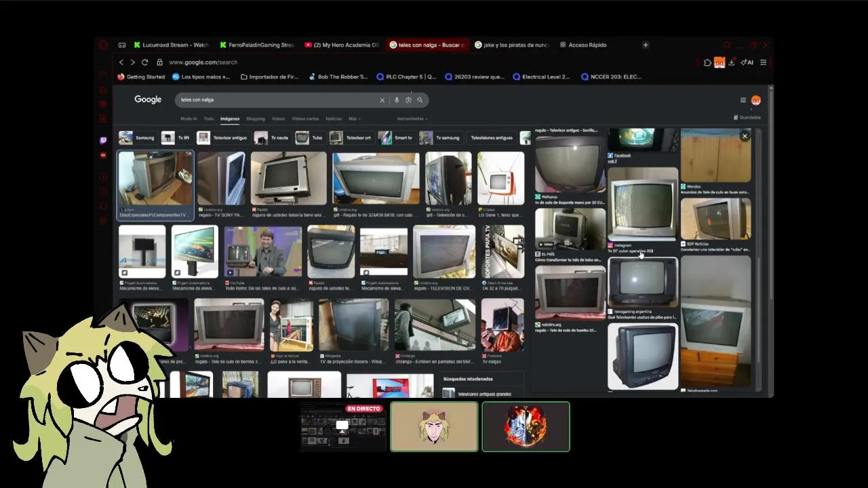Click the padlock site info icon
This screenshot has width=868, height=488.
pyautogui.click(x=160, y=62)
